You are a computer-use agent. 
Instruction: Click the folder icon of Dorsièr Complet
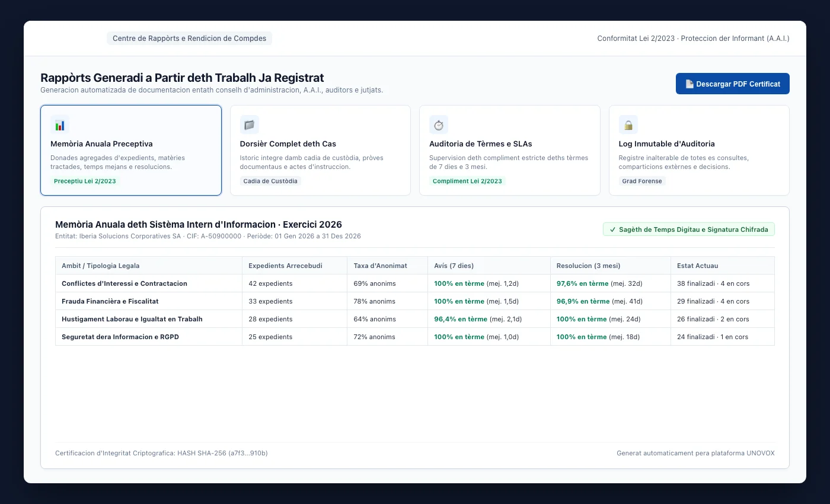(249, 125)
